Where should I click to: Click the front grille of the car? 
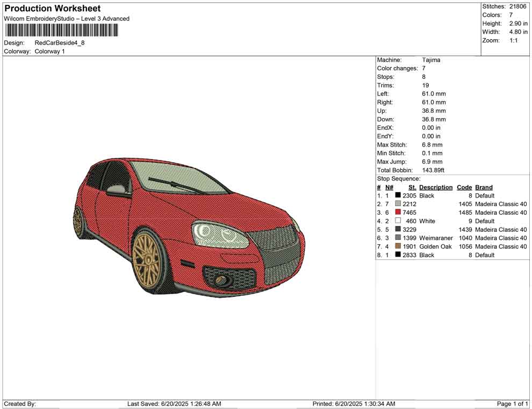point(274,239)
